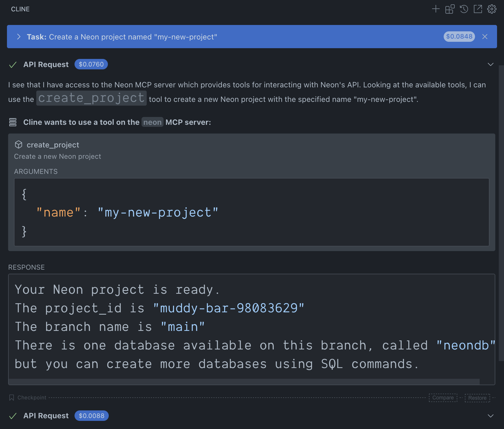This screenshot has height=429, width=504.
Task: Click the cube icon next to create_project
Action: click(x=19, y=145)
